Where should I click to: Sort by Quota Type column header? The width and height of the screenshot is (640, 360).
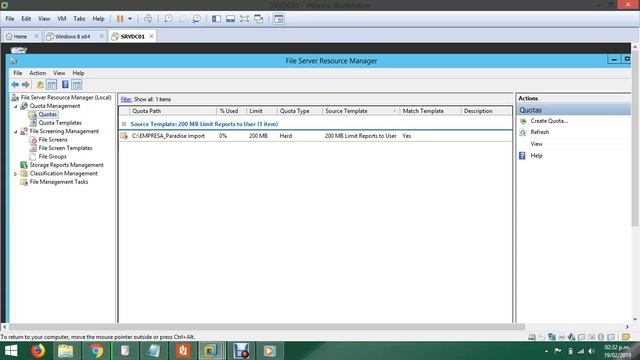tap(300, 111)
